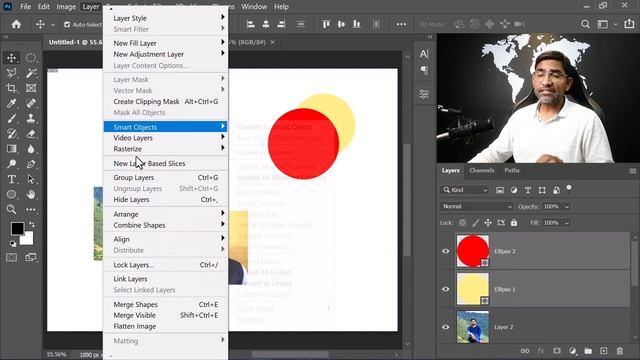The height and width of the screenshot is (360, 640).
Task: Select the Gradient tool
Action: (x=11, y=149)
